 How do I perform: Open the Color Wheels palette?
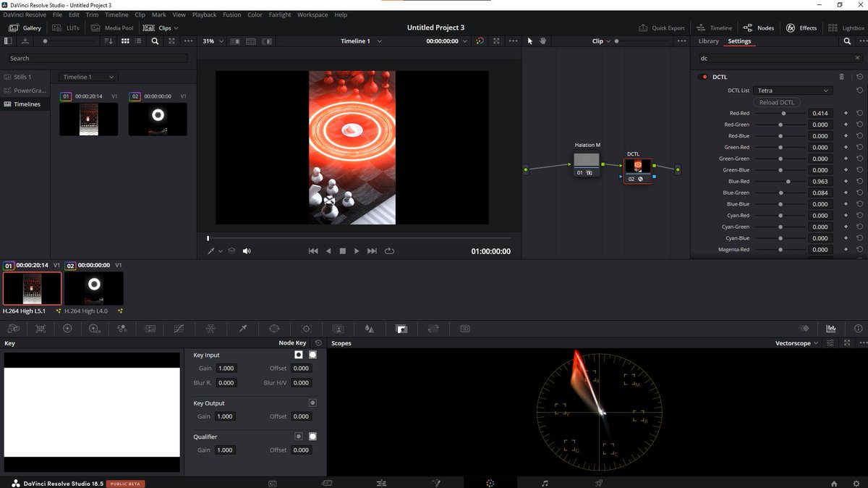(x=67, y=329)
